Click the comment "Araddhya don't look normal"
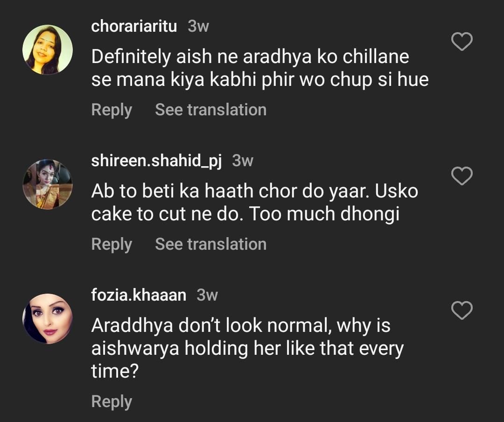 247,348
